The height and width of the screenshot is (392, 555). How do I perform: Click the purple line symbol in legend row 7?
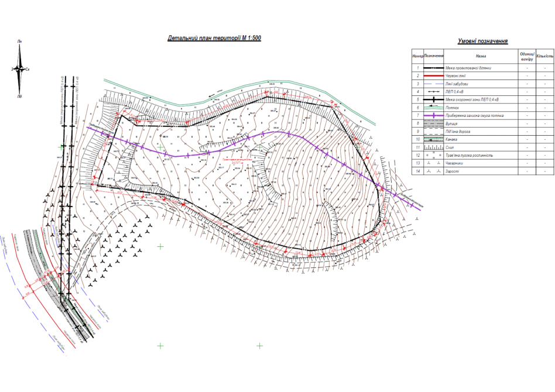pyautogui.click(x=434, y=116)
